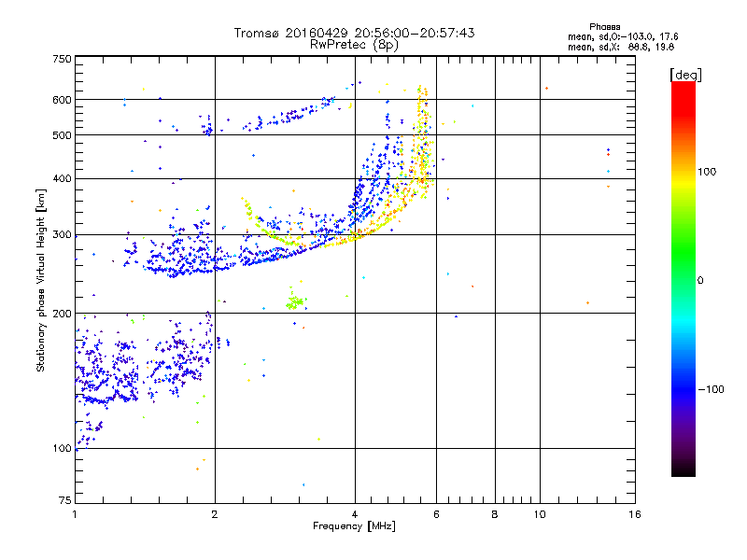Click the 16 x-axis tick label
Screen dimensions: 747x560
pos(634,514)
